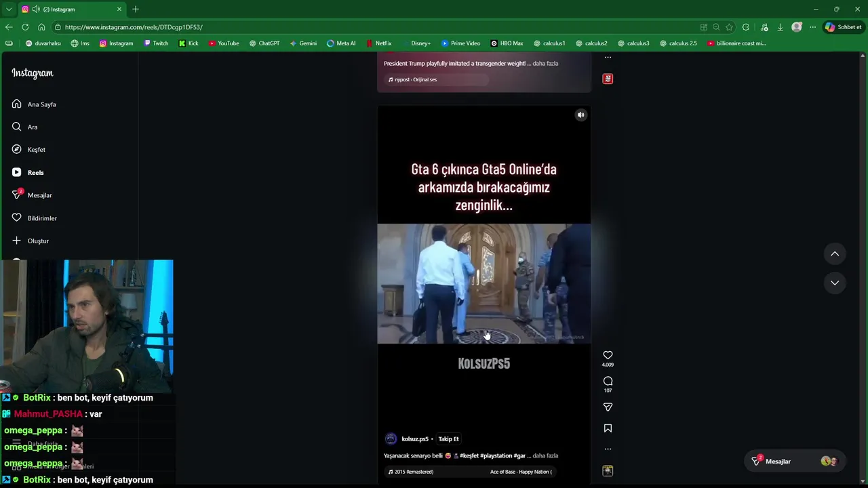Viewport: 868px width, 488px height.
Task: Open HBO Max bookmark
Action: pos(507,43)
